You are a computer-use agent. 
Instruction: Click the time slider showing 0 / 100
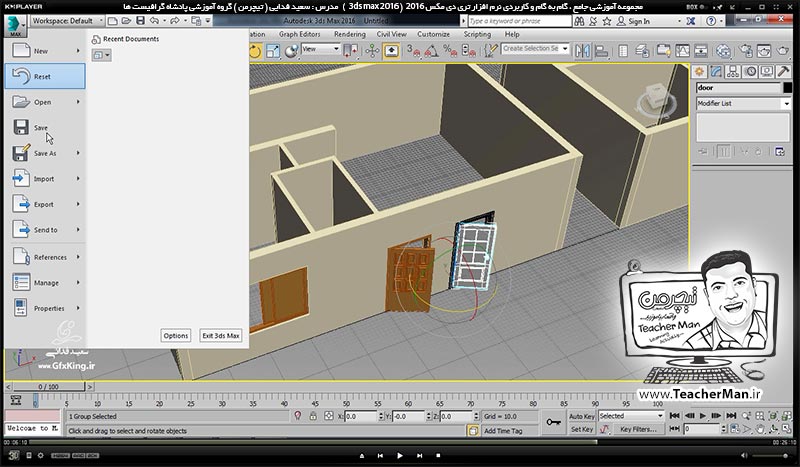(x=48, y=387)
